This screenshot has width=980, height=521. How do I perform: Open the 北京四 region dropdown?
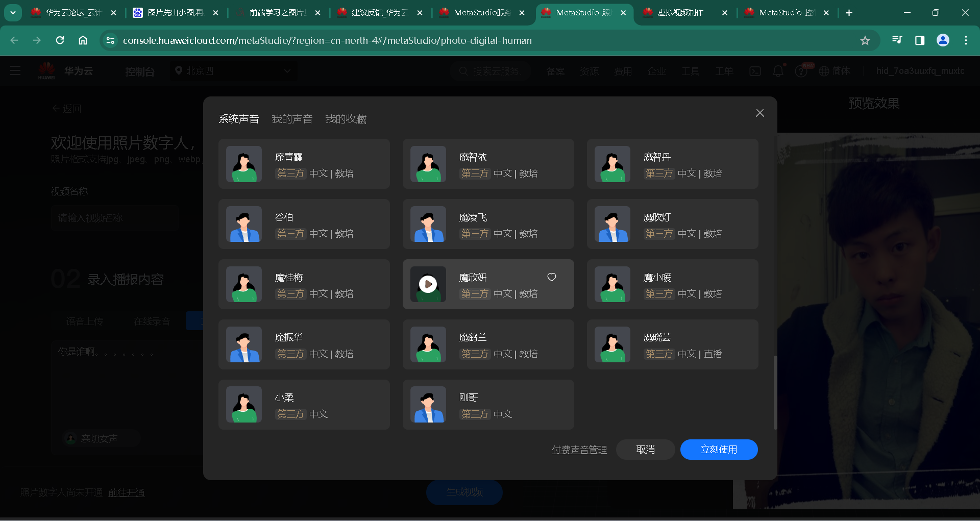[x=233, y=71]
